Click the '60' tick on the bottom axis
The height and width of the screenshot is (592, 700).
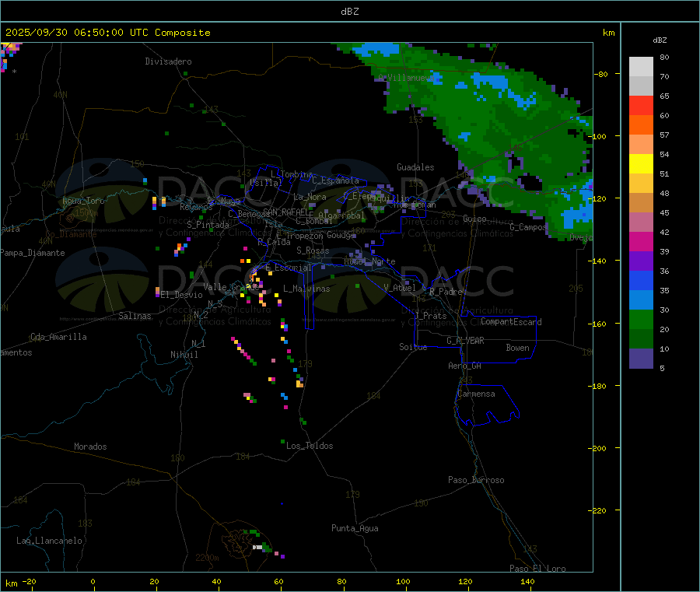(x=278, y=582)
